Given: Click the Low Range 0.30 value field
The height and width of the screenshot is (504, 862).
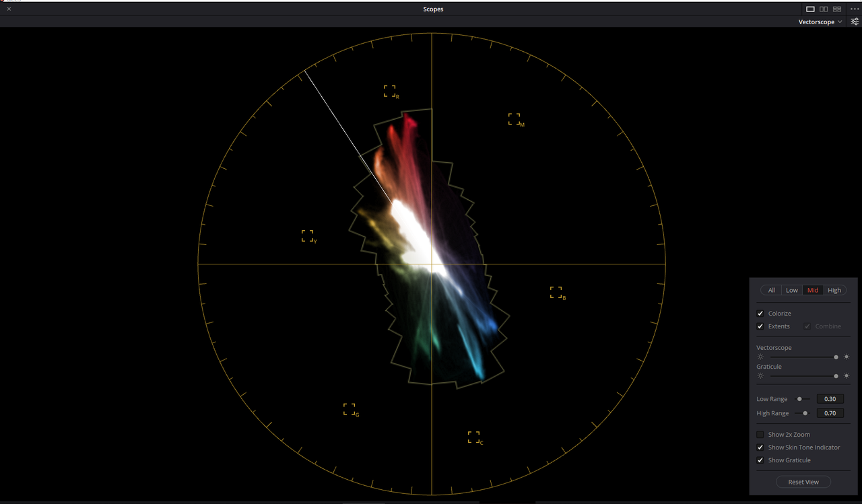Looking at the screenshot, I should pyautogui.click(x=830, y=399).
